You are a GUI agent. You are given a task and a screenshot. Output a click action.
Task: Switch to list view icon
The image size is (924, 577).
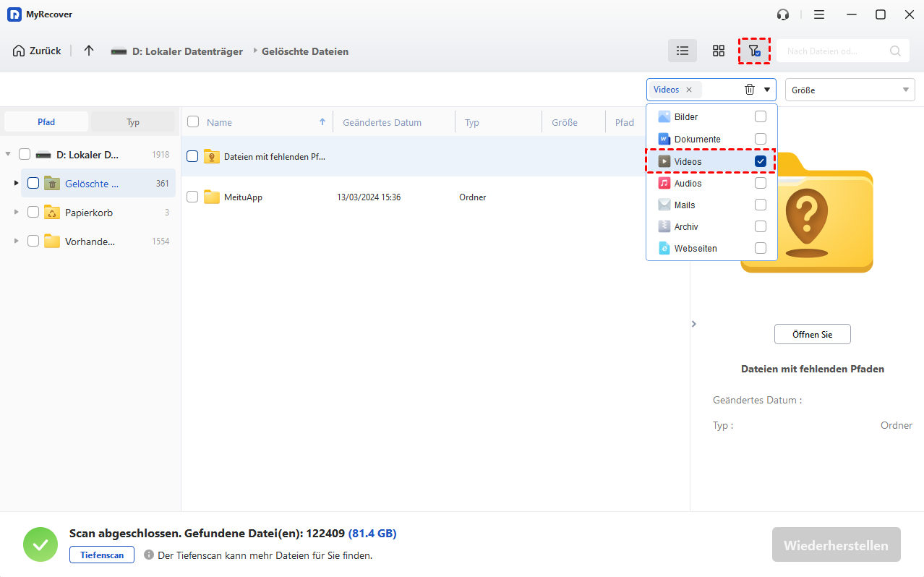coord(682,51)
